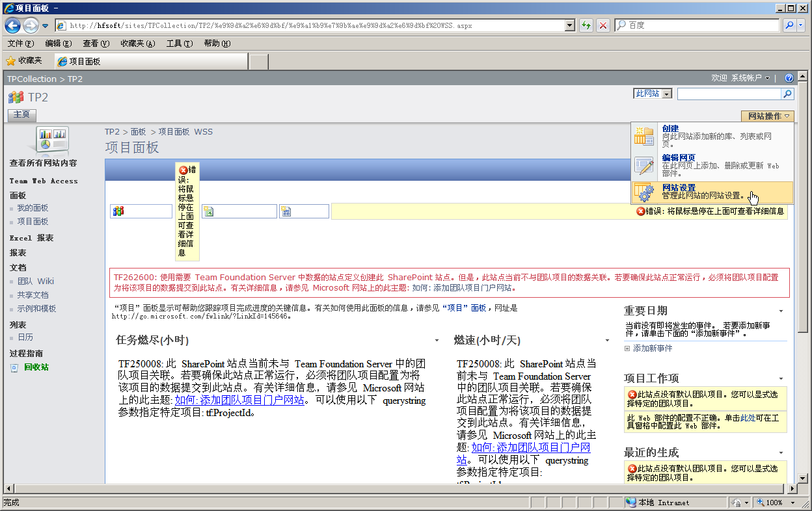Click the browser search magnifier button
The image size is (812, 511).
789,25
